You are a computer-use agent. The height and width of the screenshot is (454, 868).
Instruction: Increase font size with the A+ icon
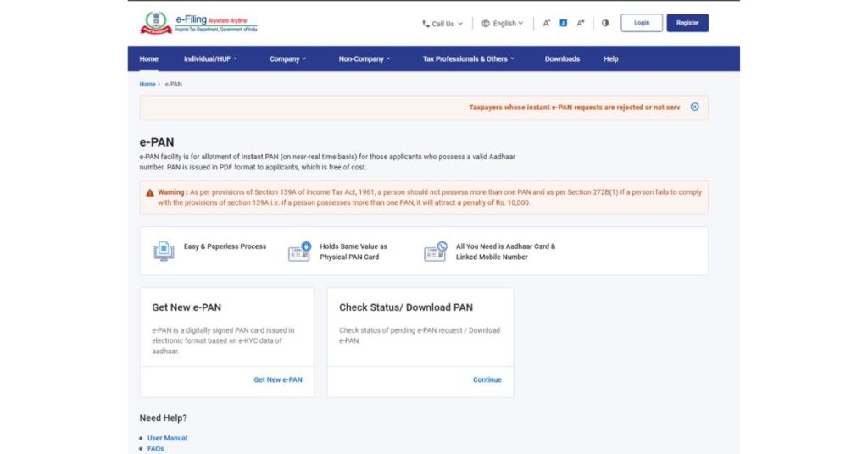(580, 23)
